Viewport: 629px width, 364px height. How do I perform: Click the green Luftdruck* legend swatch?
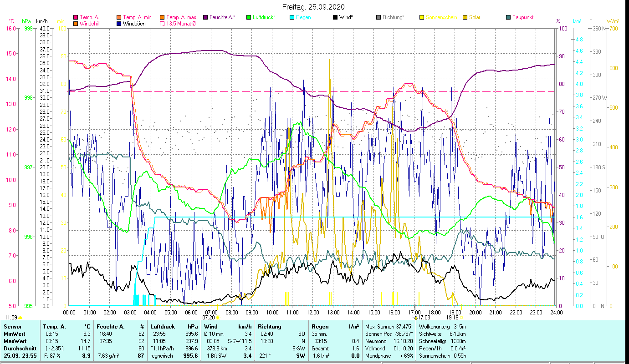tap(248, 18)
